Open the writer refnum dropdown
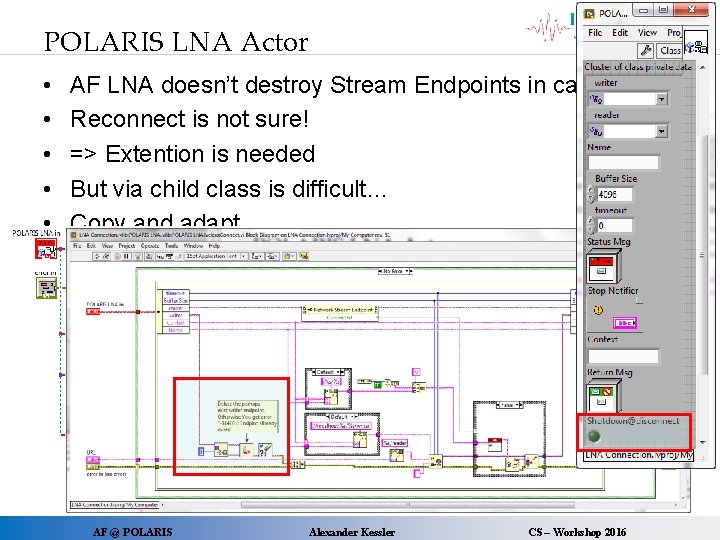The image size is (720, 540). click(661, 99)
